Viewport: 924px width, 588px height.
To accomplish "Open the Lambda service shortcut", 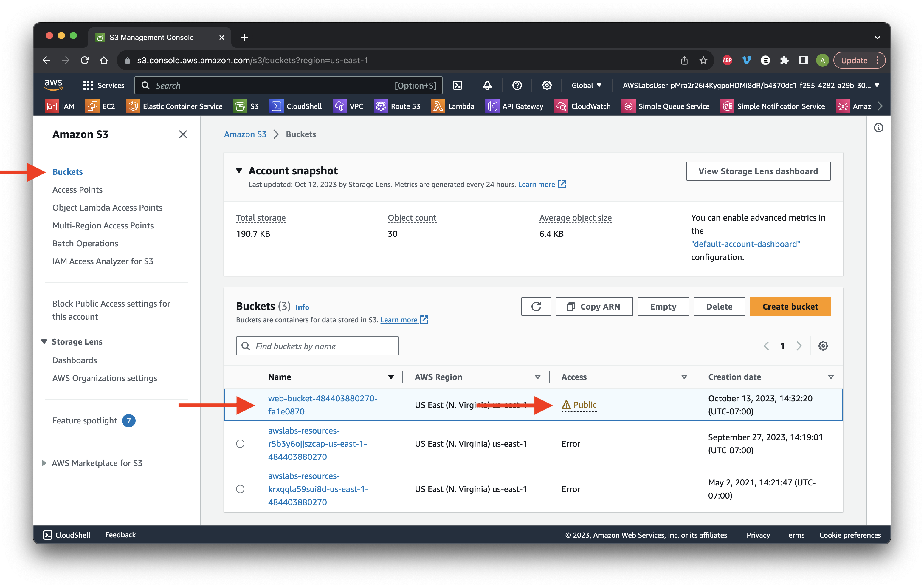I will tap(452, 106).
